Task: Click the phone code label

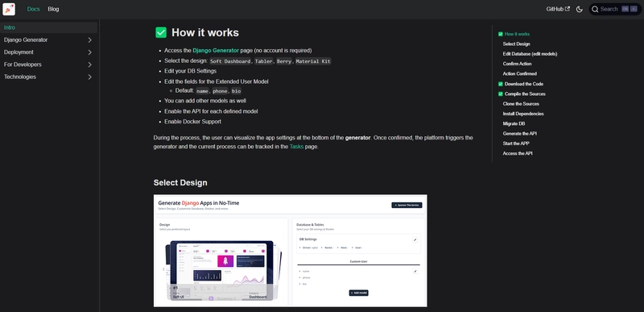Action: click(x=220, y=91)
